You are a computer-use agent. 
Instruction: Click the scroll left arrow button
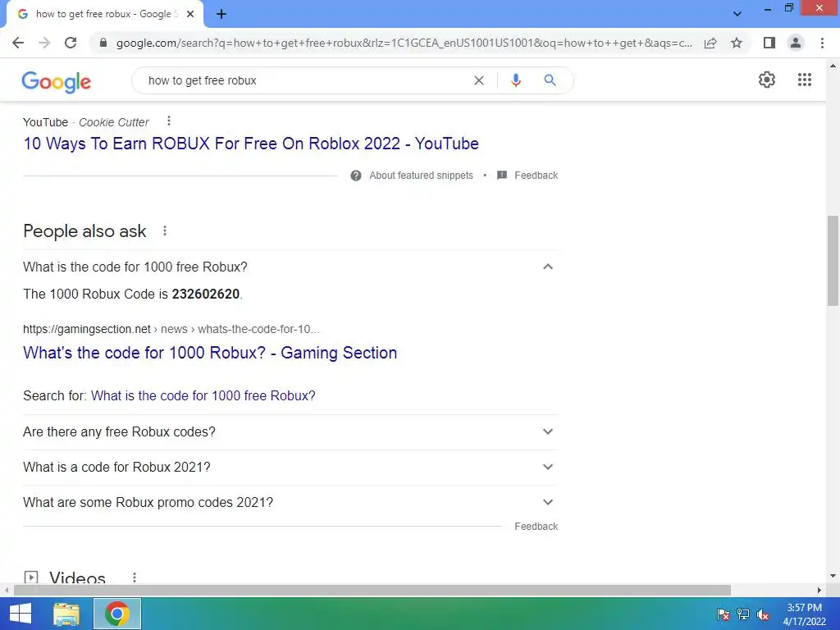(x=6, y=590)
